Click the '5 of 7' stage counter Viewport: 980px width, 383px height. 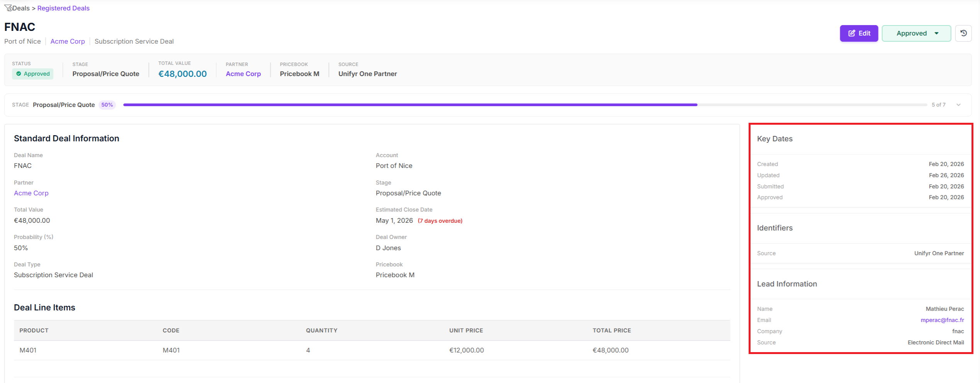coord(939,105)
